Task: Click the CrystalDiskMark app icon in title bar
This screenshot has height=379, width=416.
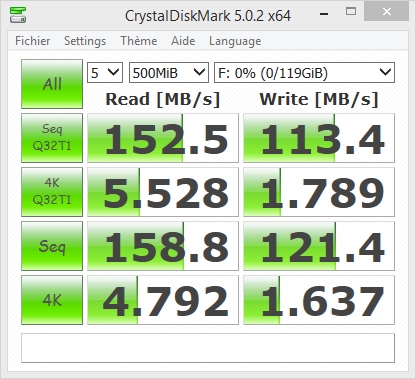Action: tap(18, 15)
